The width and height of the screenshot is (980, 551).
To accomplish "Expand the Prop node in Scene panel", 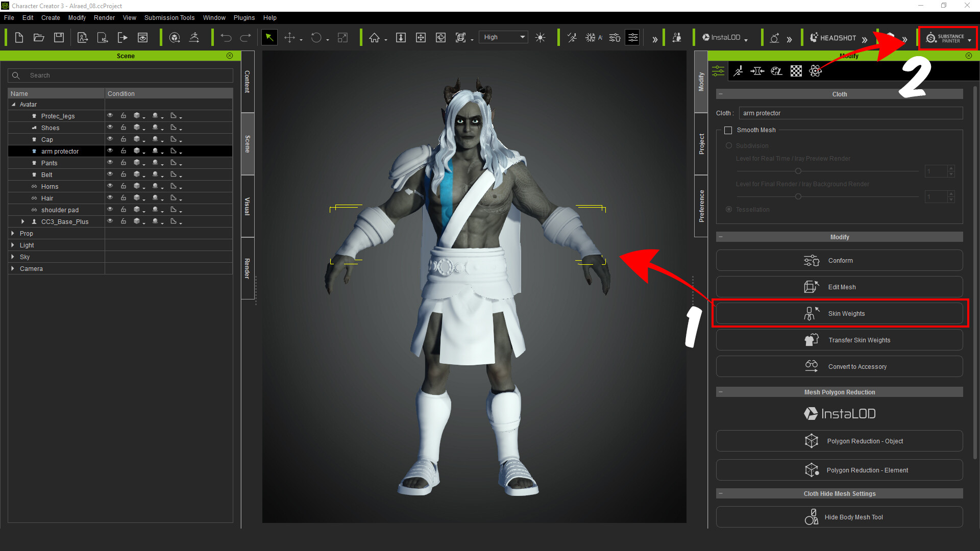I will tap(13, 233).
